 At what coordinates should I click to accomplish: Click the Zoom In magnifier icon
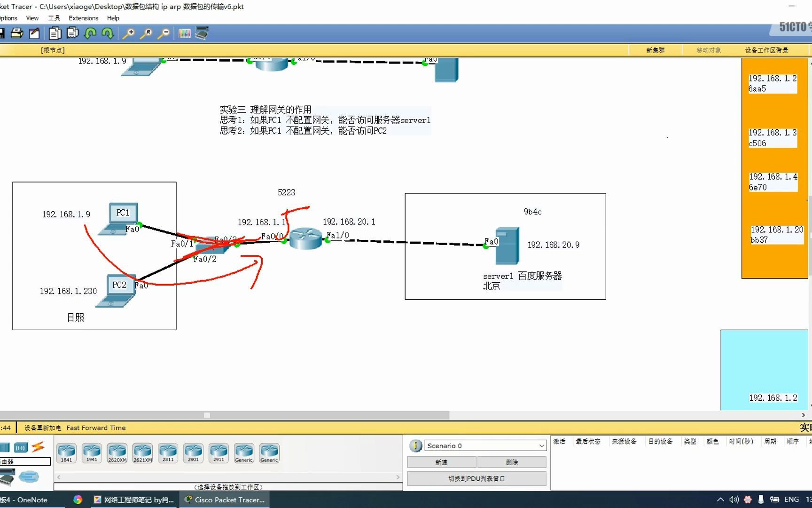click(x=128, y=33)
